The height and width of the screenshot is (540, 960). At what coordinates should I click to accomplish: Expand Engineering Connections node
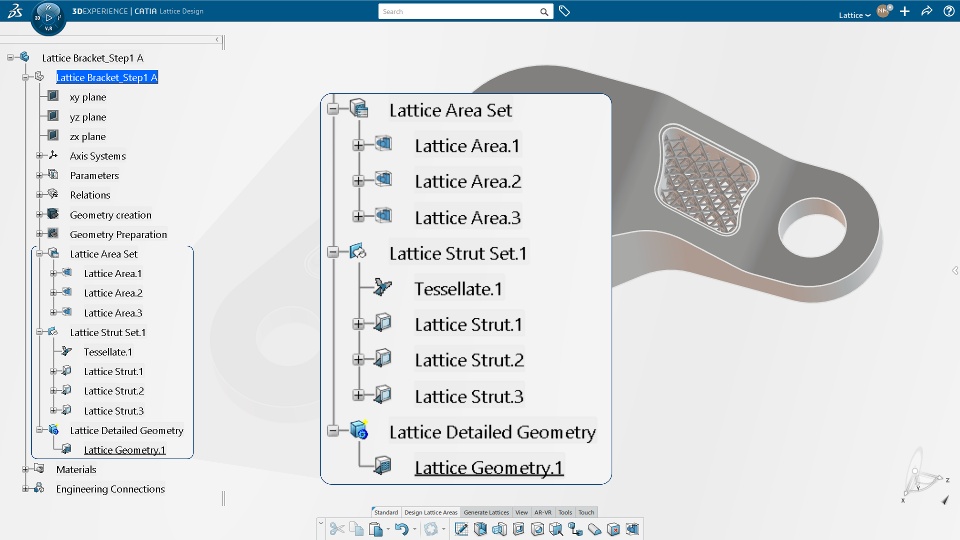[26, 489]
